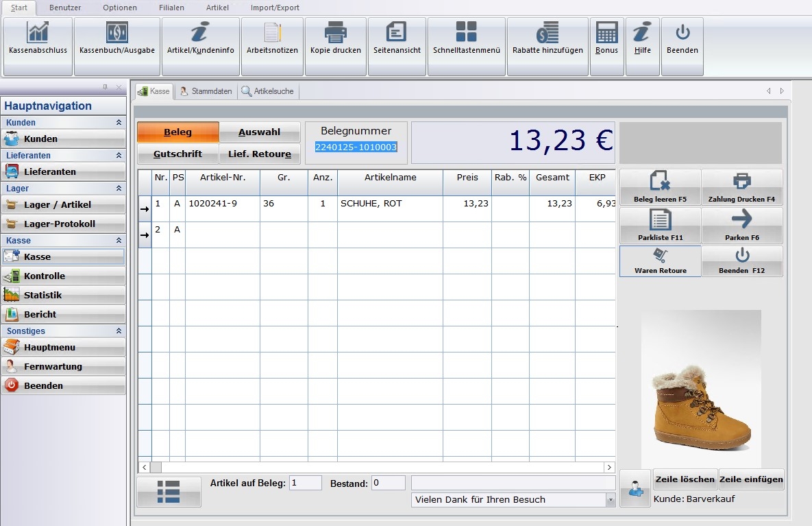Click Beenden F12 power button
This screenshot has width=812, height=526.
[x=741, y=261]
